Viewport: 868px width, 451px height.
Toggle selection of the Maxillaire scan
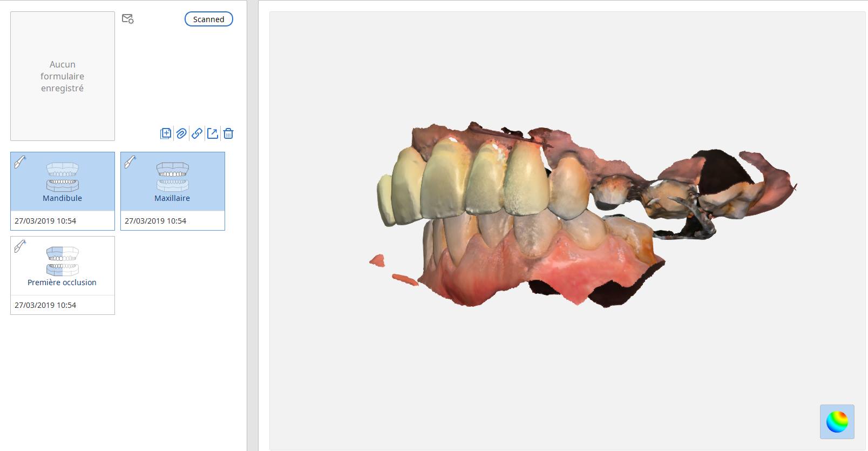173,191
